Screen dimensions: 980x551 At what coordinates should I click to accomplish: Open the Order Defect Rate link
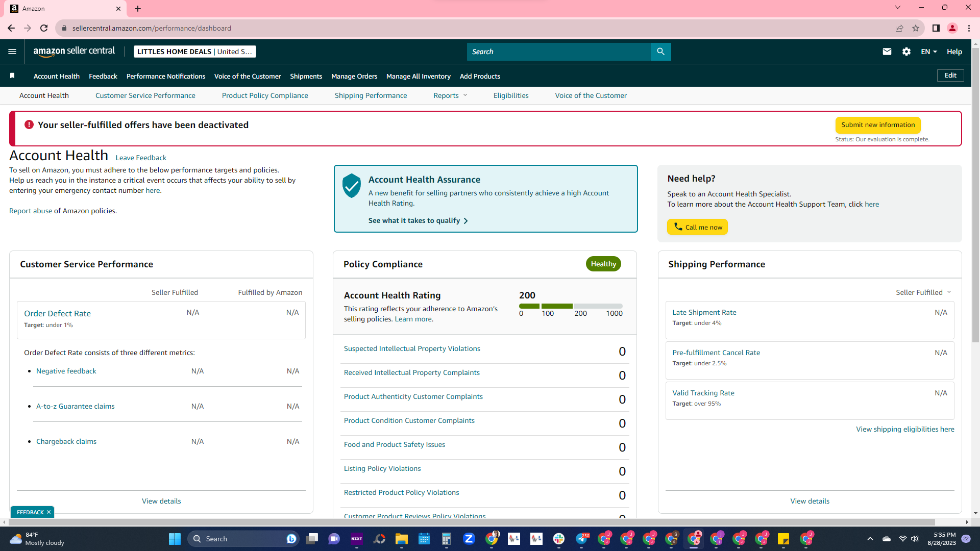tap(57, 313)
